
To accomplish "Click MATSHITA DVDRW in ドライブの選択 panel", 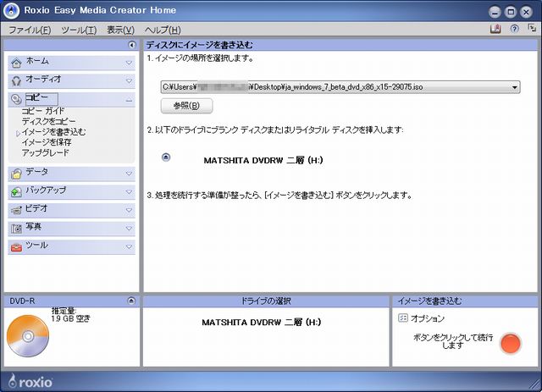I will (x=262, y=323).
